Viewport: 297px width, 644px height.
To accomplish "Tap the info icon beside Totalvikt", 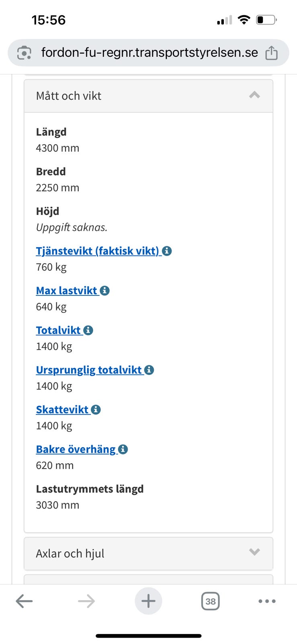I will (x=88, y=330).
